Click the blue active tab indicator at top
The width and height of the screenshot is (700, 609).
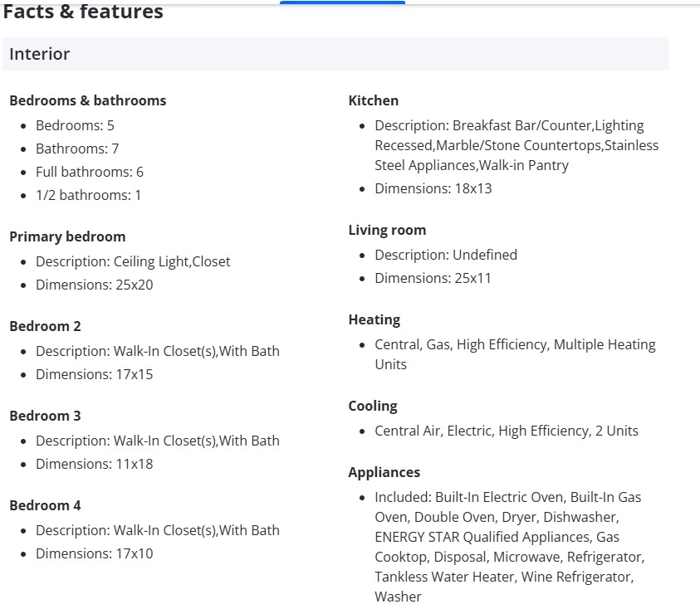[x=342, y=2]
